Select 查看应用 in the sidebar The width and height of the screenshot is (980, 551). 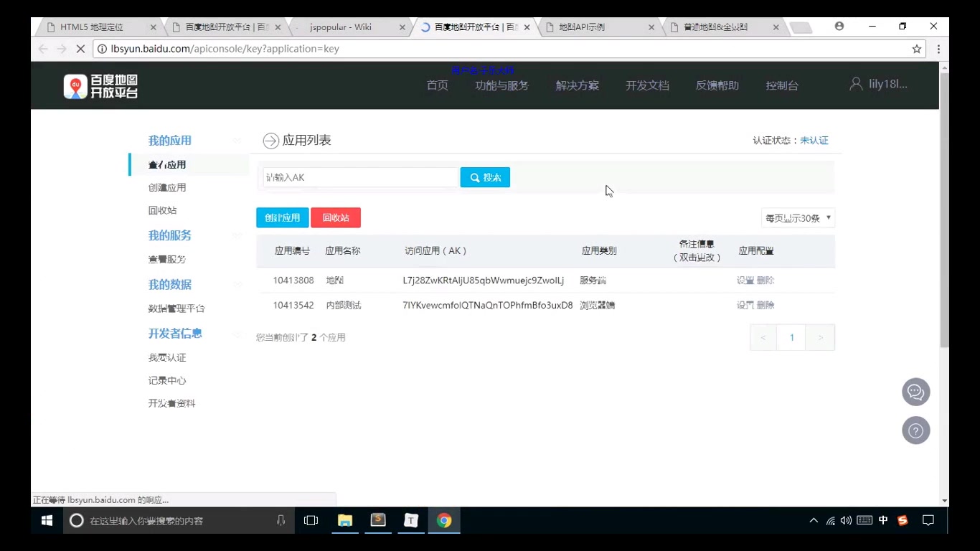coord(167,164)
